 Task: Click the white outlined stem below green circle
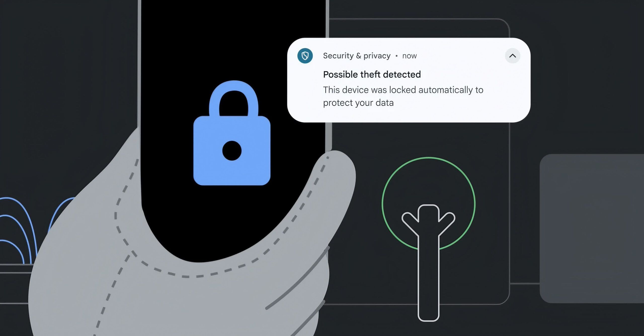(x=428, y=277)
